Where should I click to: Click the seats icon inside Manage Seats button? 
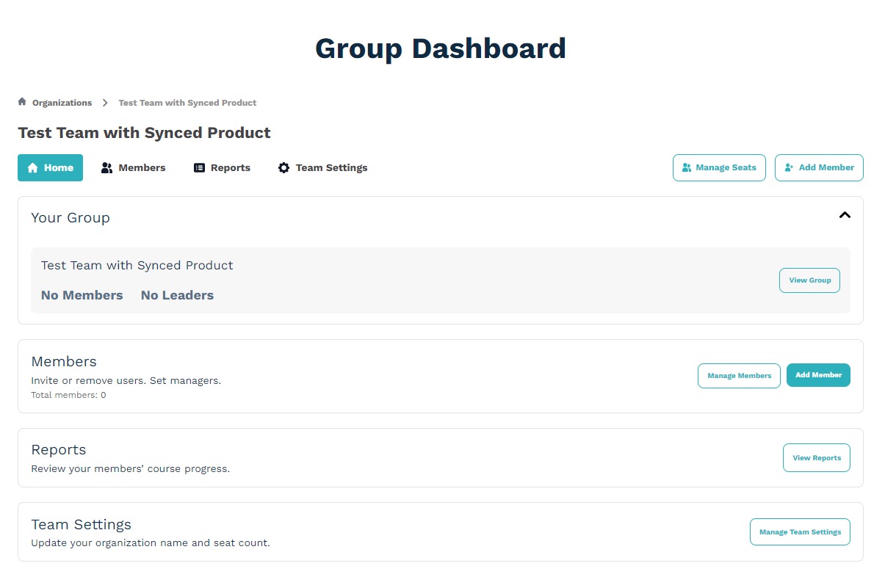point(687,167)
